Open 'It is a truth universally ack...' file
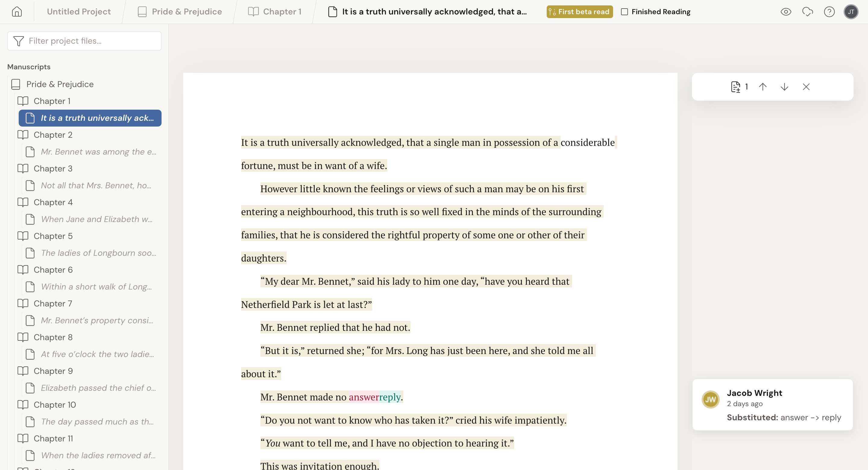This screenshot has width=868, height=470. coord(90,118)
